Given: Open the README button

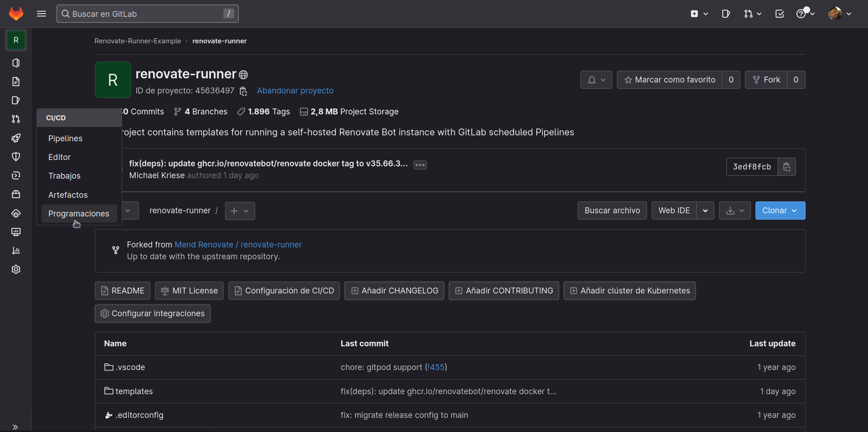Looking at the screenshot, I should (122, 291).
